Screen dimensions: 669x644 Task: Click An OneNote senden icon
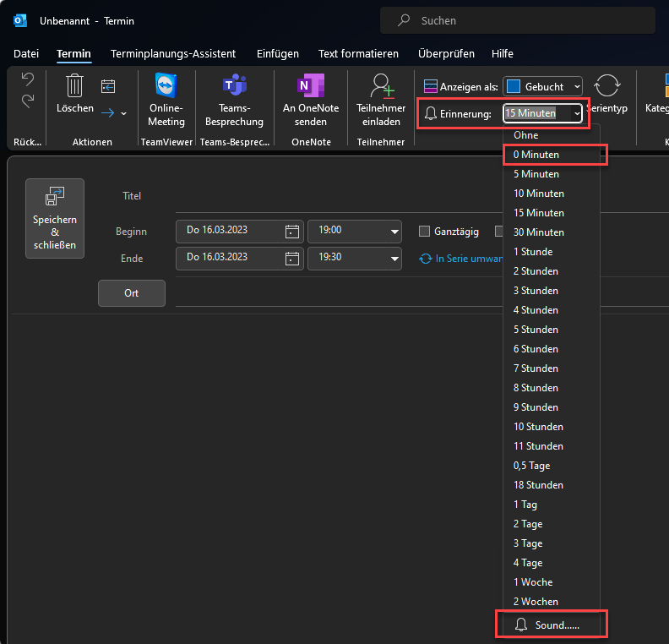click(310, 86)
